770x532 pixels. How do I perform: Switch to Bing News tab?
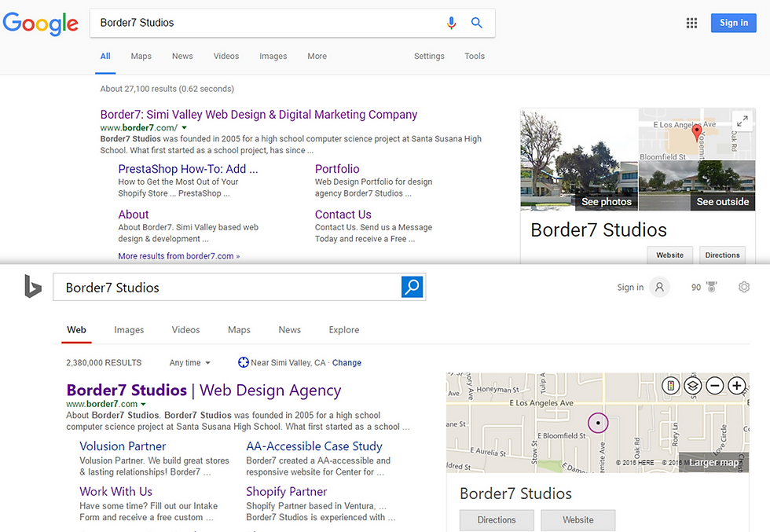click(290, 330)
